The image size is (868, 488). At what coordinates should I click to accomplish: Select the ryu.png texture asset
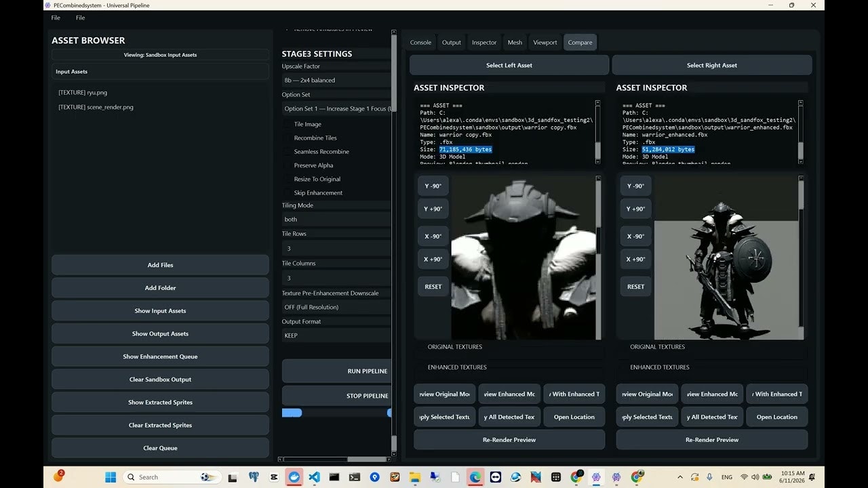pyautogui.click(x=83, y=92)
